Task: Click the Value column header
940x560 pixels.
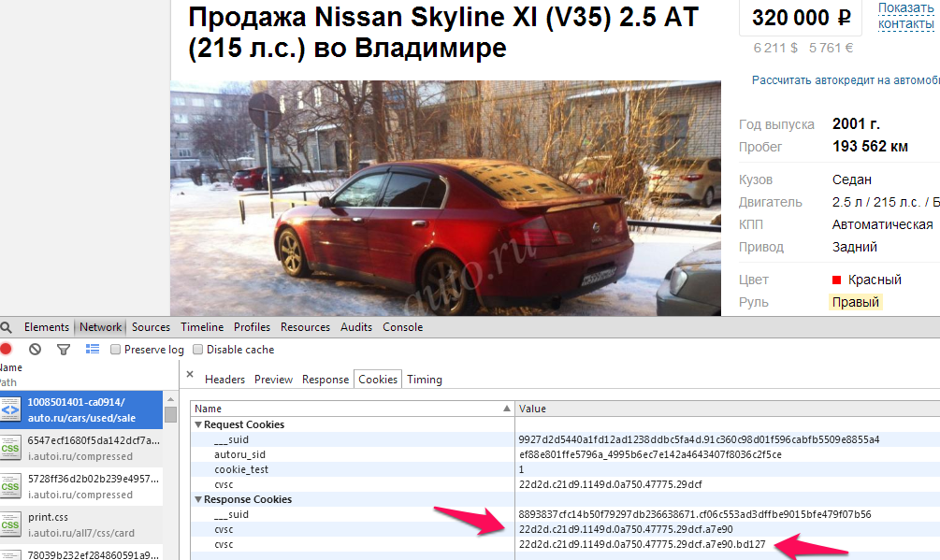Action: [x=727, y=409]
